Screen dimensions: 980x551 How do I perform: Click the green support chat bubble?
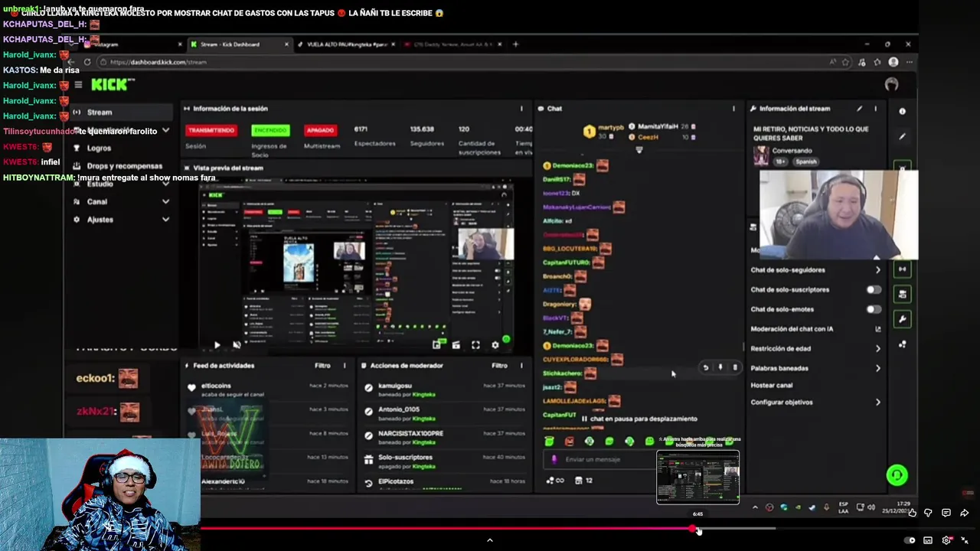click(897, 475)
